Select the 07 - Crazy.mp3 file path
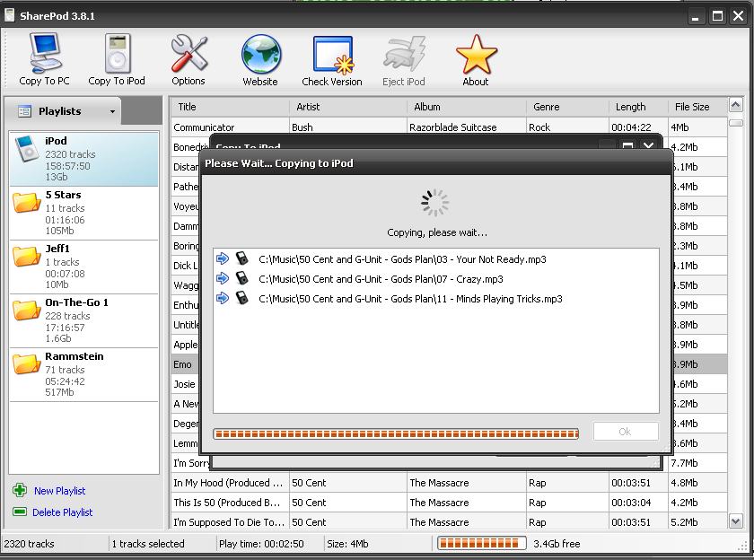 tap(381, 279)
